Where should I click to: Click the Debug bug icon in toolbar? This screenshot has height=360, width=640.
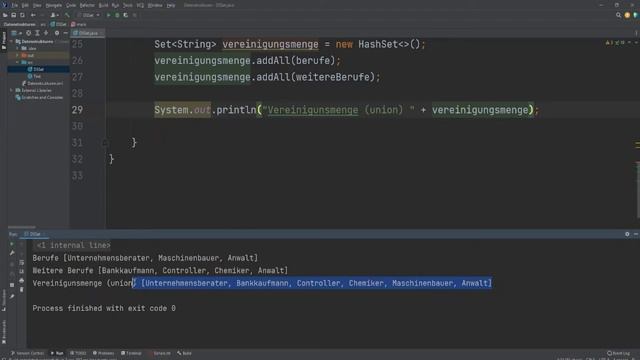pyautogui.click(x=117, y=15)
